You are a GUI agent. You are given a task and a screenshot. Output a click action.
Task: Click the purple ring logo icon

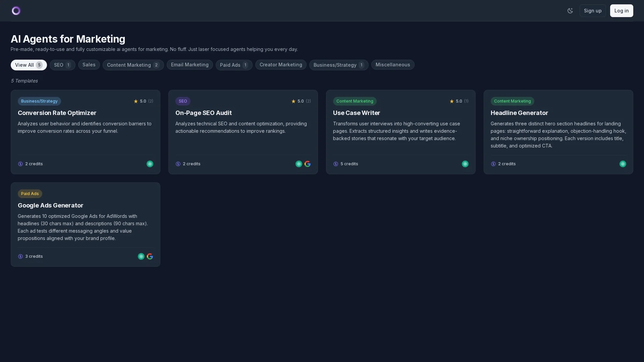tap(16, 11)
